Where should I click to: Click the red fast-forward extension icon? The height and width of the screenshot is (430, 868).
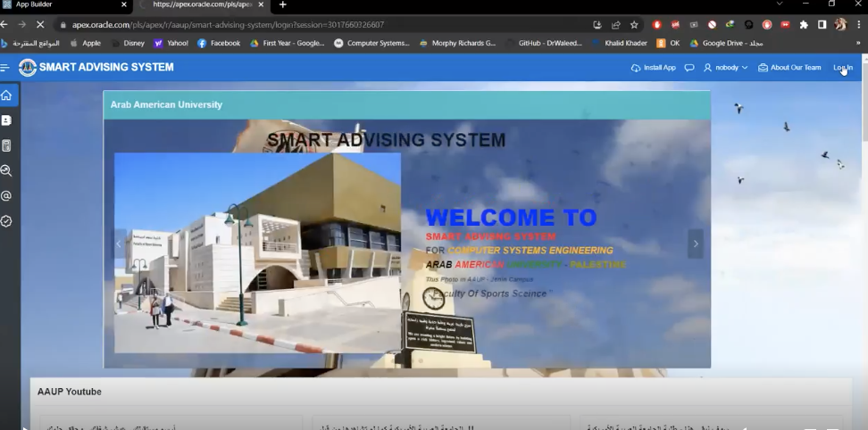786,25
